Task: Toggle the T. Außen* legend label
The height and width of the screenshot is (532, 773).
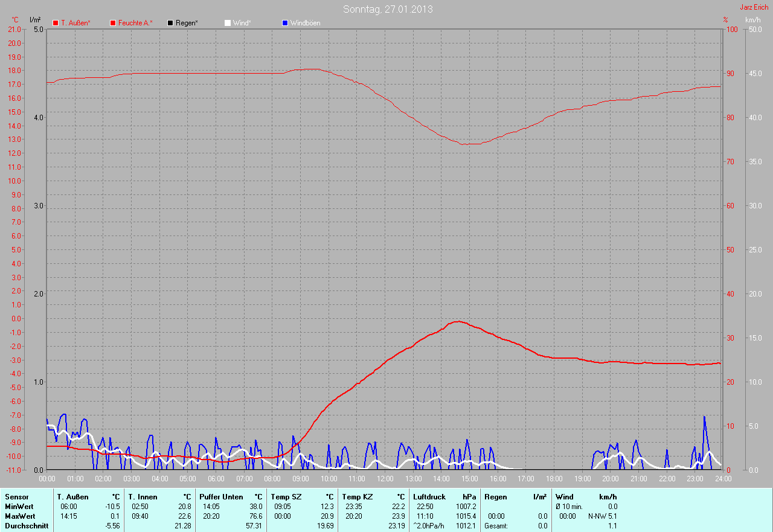Action: (75, 23)
